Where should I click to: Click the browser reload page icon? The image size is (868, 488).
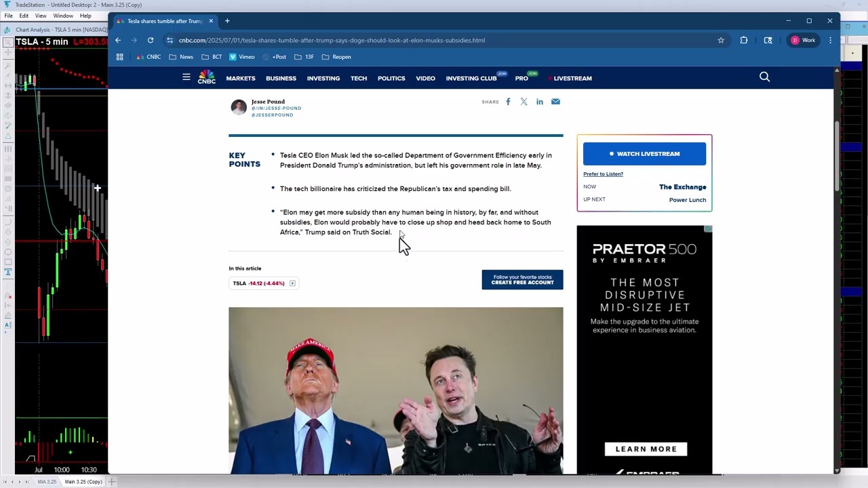pos(151,40)
